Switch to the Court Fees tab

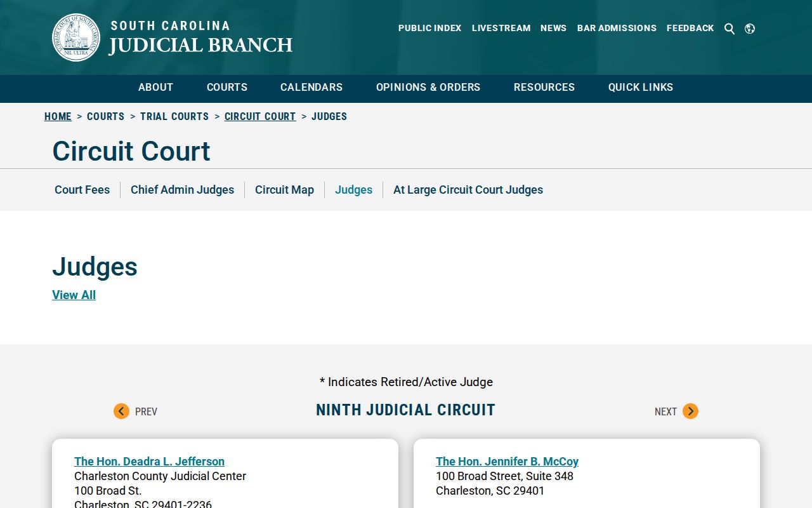pos(82,190)
